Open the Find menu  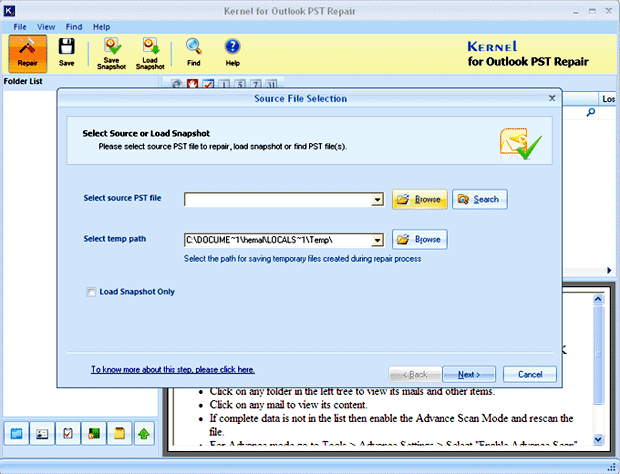(x=74, y=27)
